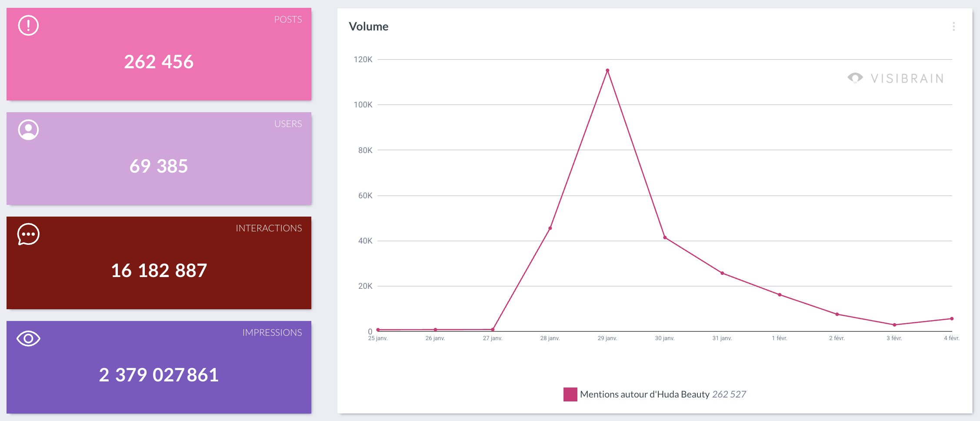Click the speech bubble icon on Interactions card
The image size is (980, 421).
click(x=28, y=234)
